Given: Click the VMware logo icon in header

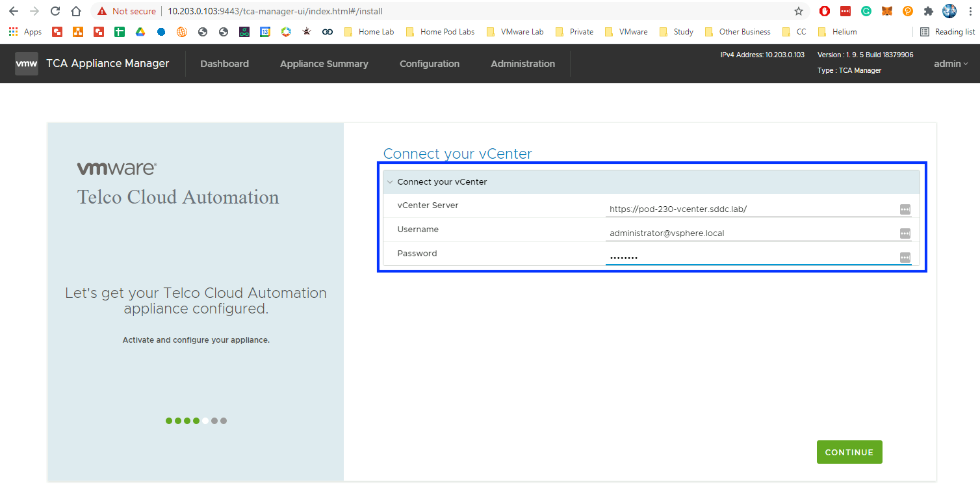Looking at the screenshot, I should [x=26, y=64].
